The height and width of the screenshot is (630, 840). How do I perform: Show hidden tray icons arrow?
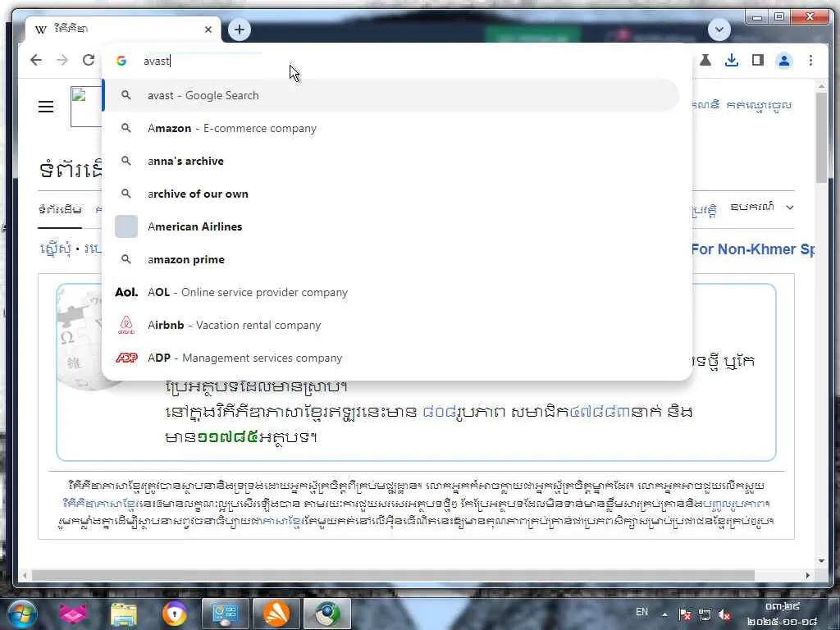pyautogui.click(x=664, y=614)
